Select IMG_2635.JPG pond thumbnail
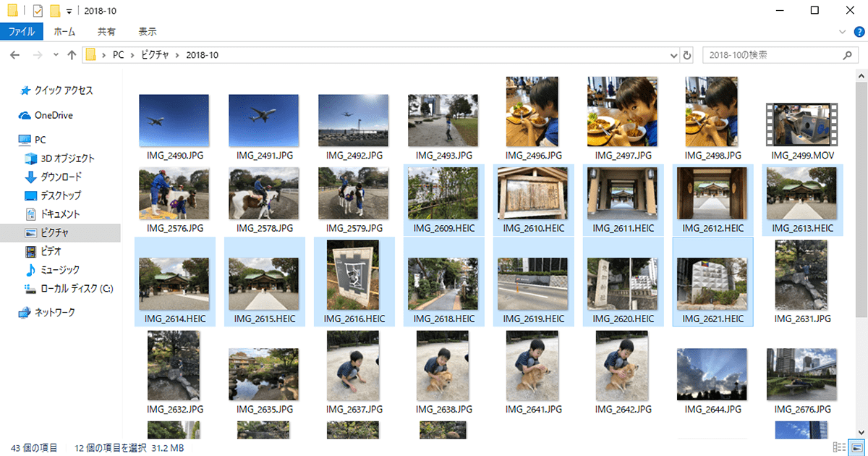The height and width of the screenshot is (456, 868). 263,375
